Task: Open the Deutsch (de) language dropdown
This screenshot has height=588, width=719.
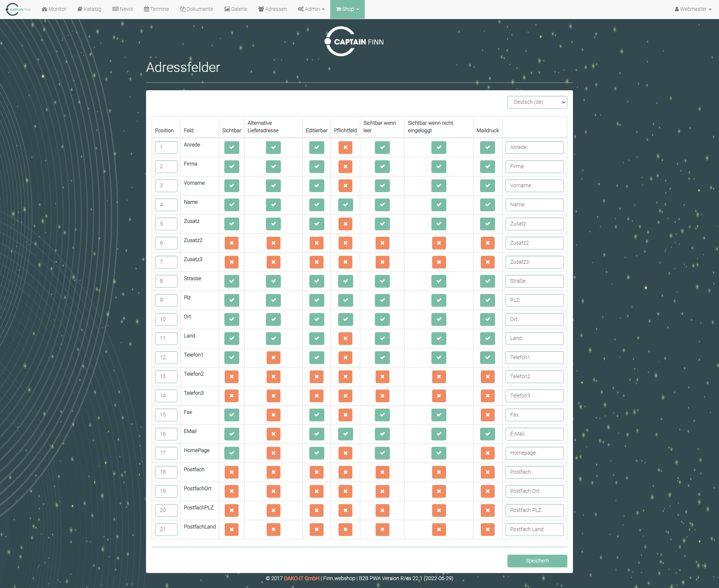Action: [x=537, y=102]
